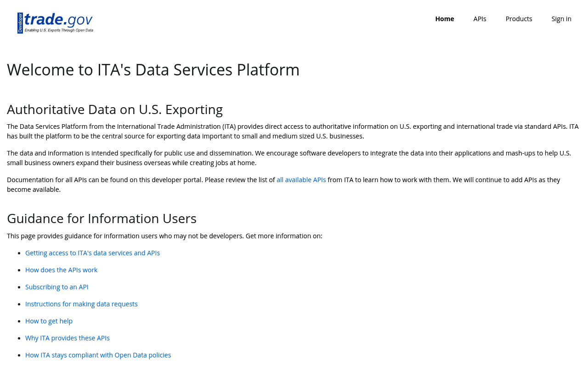Image resolution: width=588 pixels, height=368 pixels.
Task: Follow the 'all available APIs' link
Action: click(301, 180)
